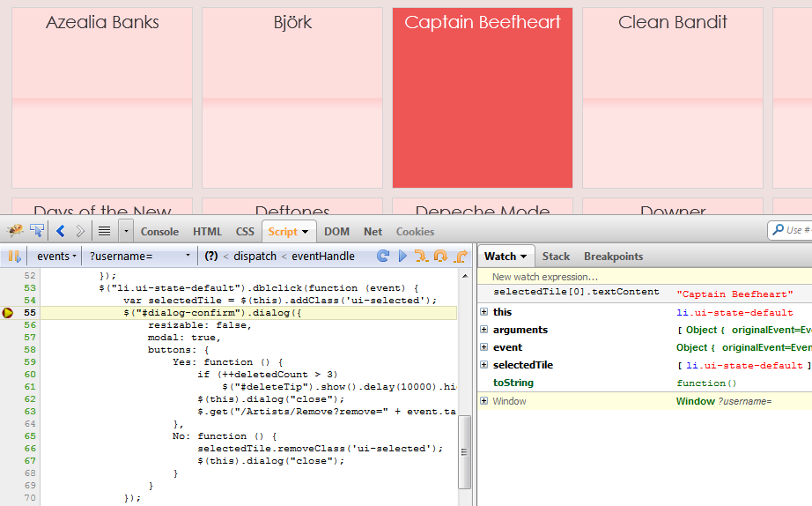Open the small dropdown next to command line icon

(x=126, y=231)
